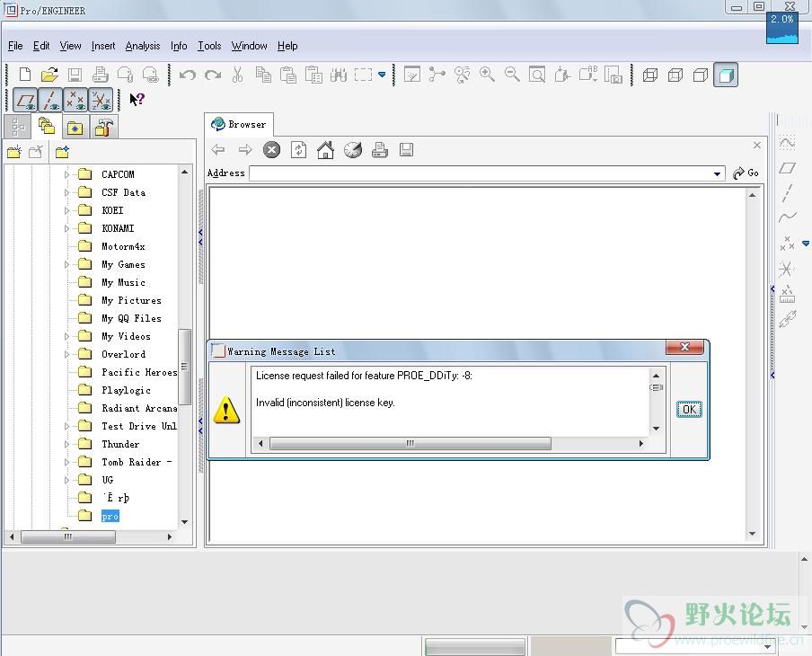Copy the selection from the toolbar

pyautogui.click(x=263, y=75)
